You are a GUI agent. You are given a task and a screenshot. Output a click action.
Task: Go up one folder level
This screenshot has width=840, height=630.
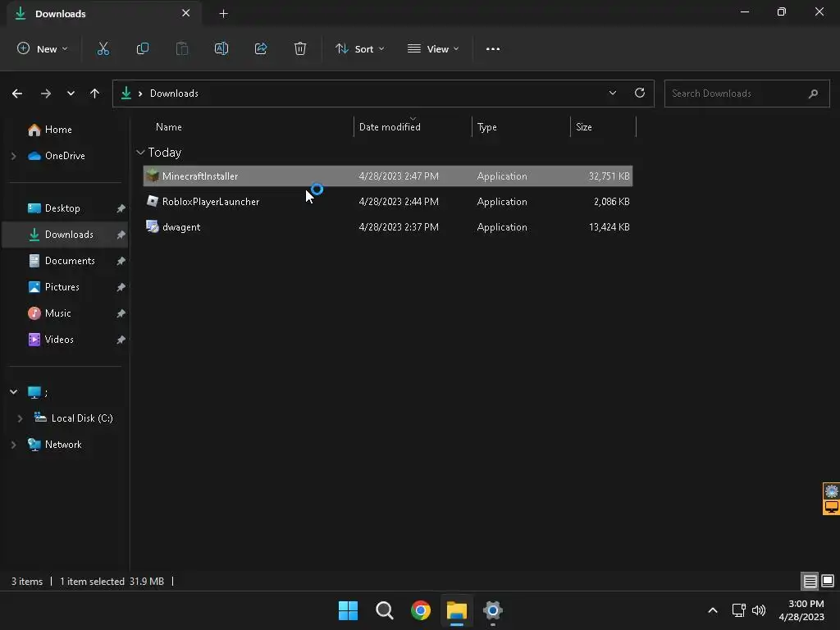[95, 94]
